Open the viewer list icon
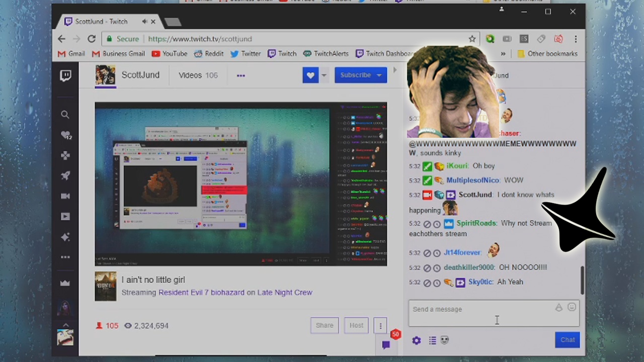This screenshot has height=362, width=644. [432, 340]
